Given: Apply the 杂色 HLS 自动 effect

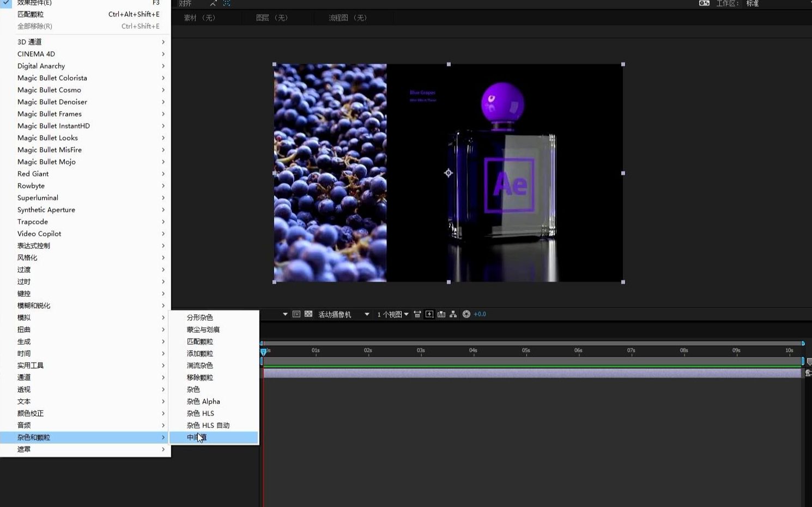Looking at the screenshot, I should (214, 425).
